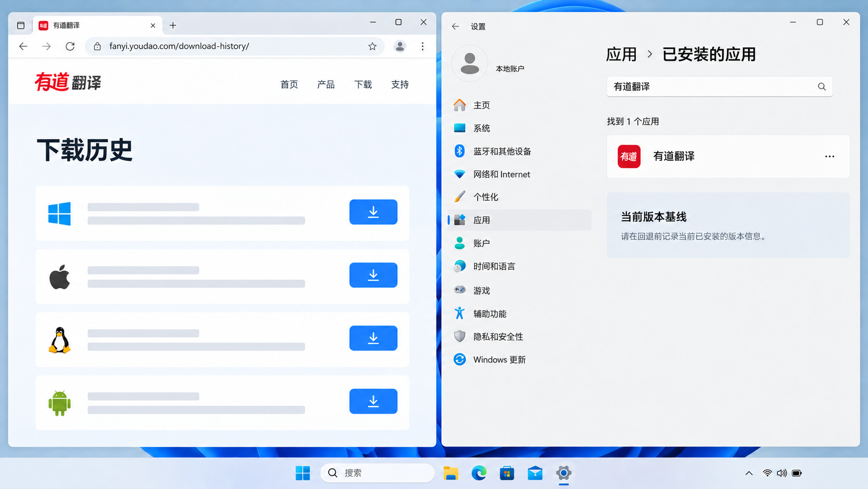Open the 首页 nav item
This screenshot has height=489, width=868.
289,84
